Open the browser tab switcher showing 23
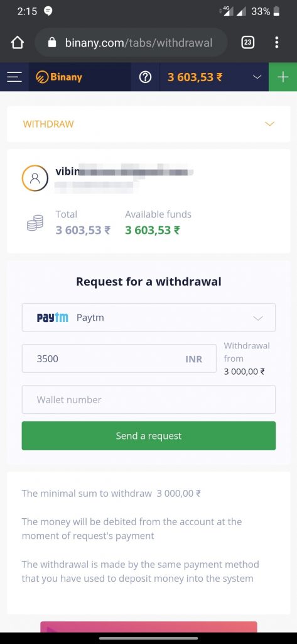The height and width of the screenshot is (644, 297). [x=248, y=42]
